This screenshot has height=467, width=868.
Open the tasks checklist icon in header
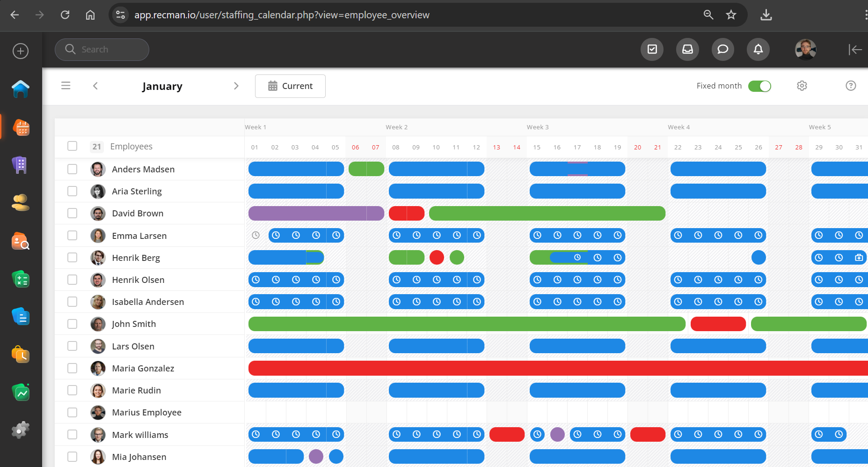pyautogui.click(x=652, y=49)
